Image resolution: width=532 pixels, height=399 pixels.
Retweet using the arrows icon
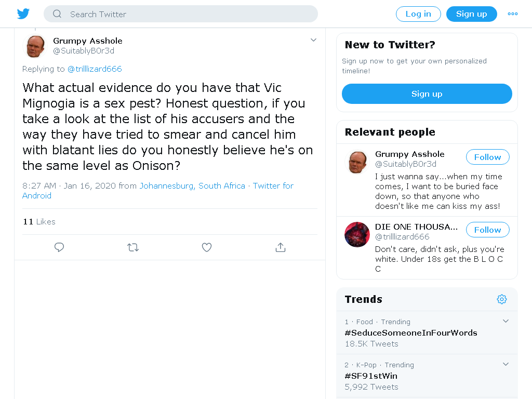[133, 247]
